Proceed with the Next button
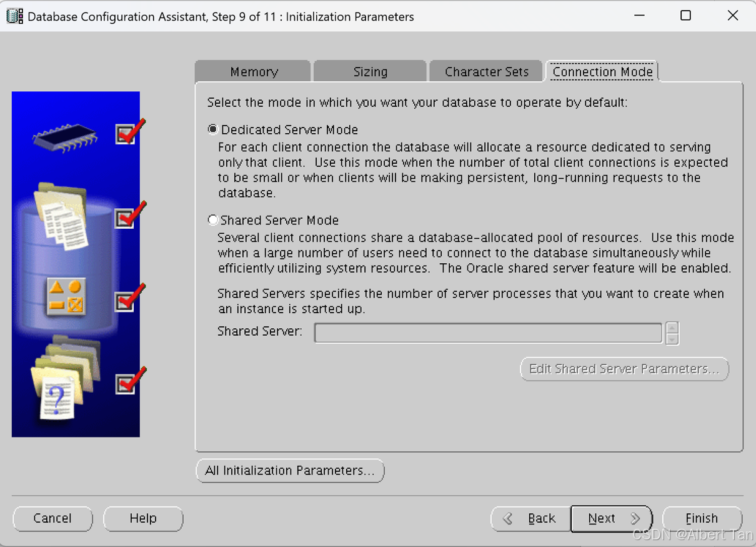Viewport: 756px width, 547px height. [x=612, y=518]
